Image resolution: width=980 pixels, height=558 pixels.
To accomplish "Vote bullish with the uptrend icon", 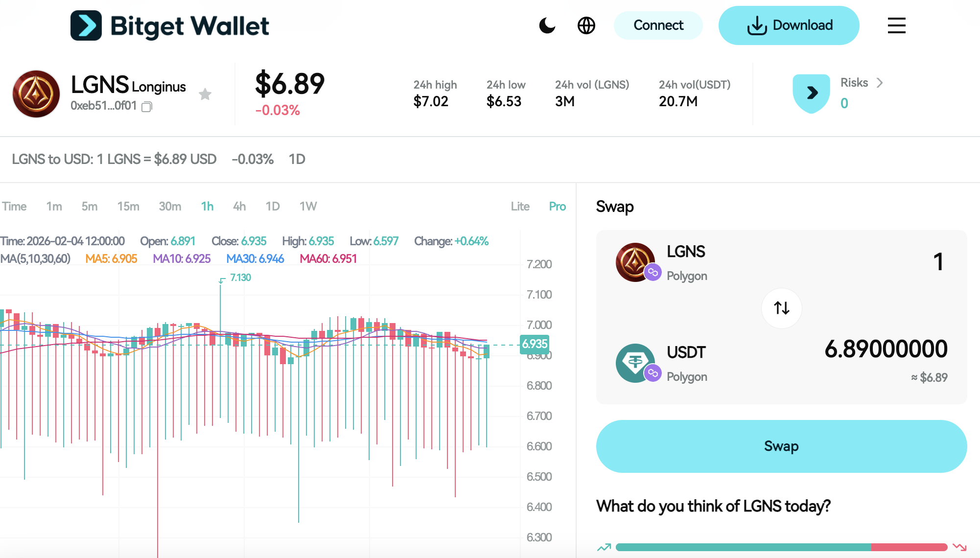I will tap(604, 547).
